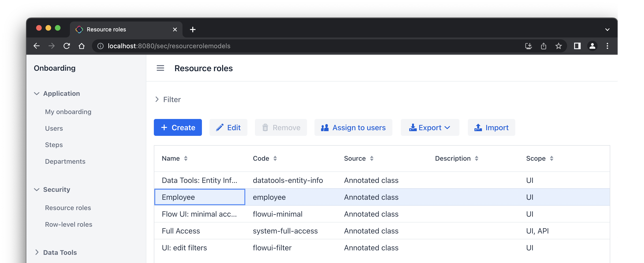Open the browser profile avatar icon
Viewport: 644px width, 263px height.
[592, 46]
